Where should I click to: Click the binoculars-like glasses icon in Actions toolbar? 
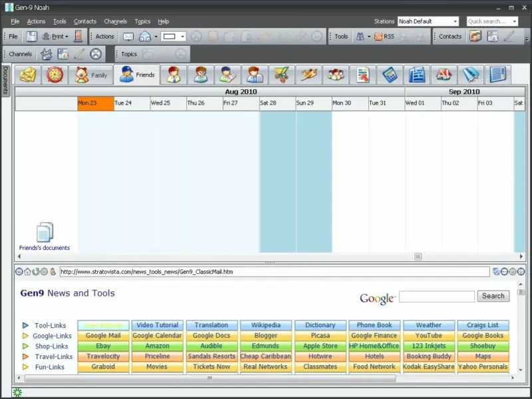[145, 37]
